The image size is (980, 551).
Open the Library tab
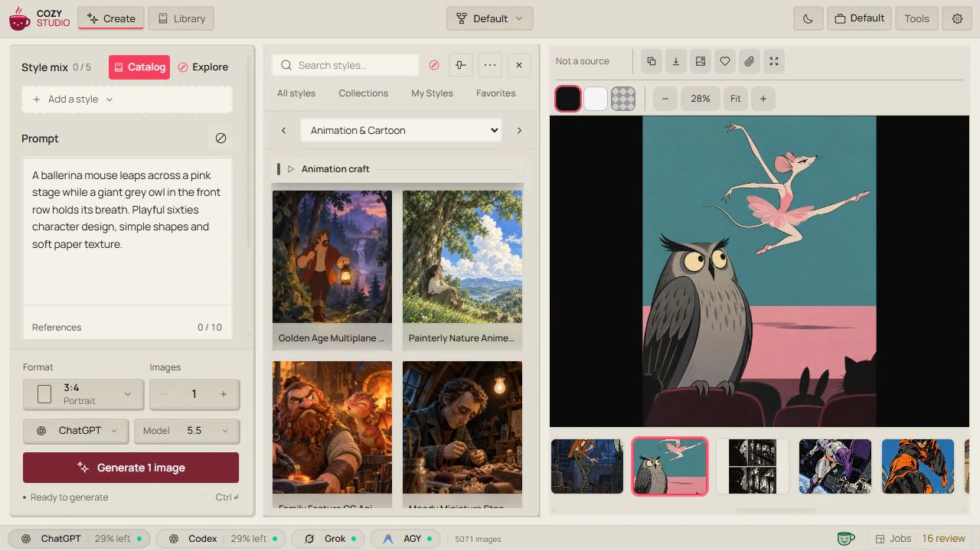click(x=181, y=18)
